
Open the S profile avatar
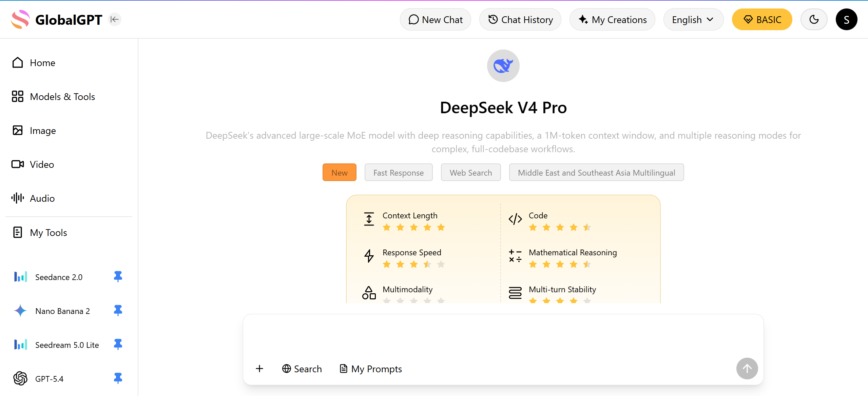[x=846, y=20]
